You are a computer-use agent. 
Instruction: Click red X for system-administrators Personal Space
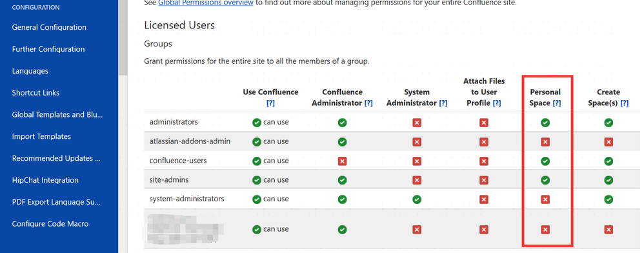(x=545, y=199)
